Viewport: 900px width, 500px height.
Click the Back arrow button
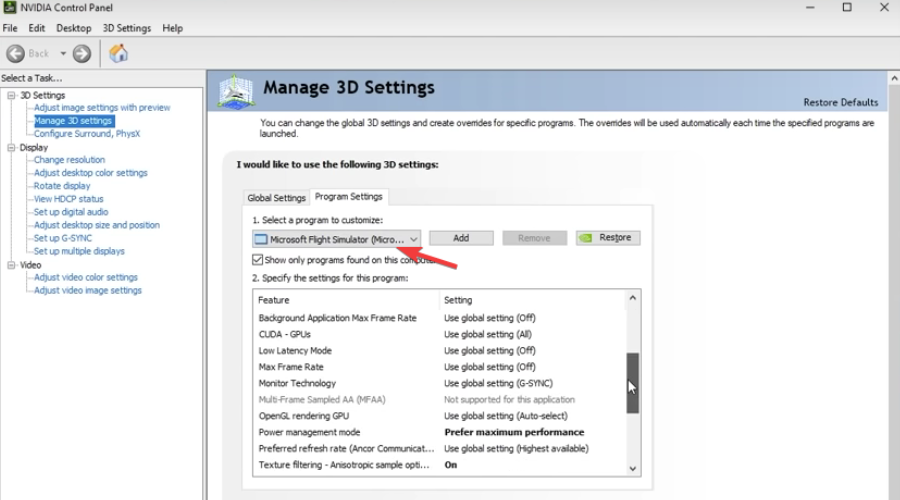tap(15, 53)
